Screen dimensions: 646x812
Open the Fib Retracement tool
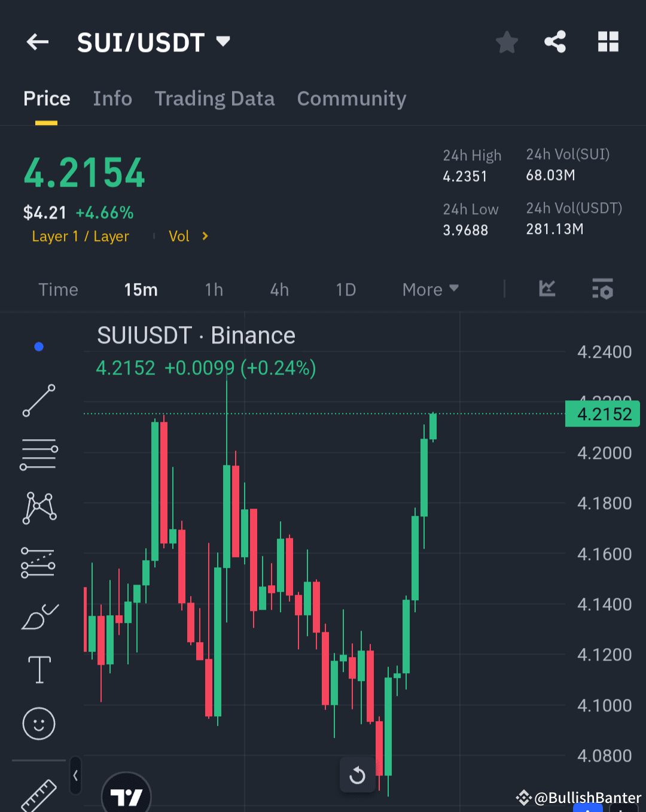click(x=38, y=454)
